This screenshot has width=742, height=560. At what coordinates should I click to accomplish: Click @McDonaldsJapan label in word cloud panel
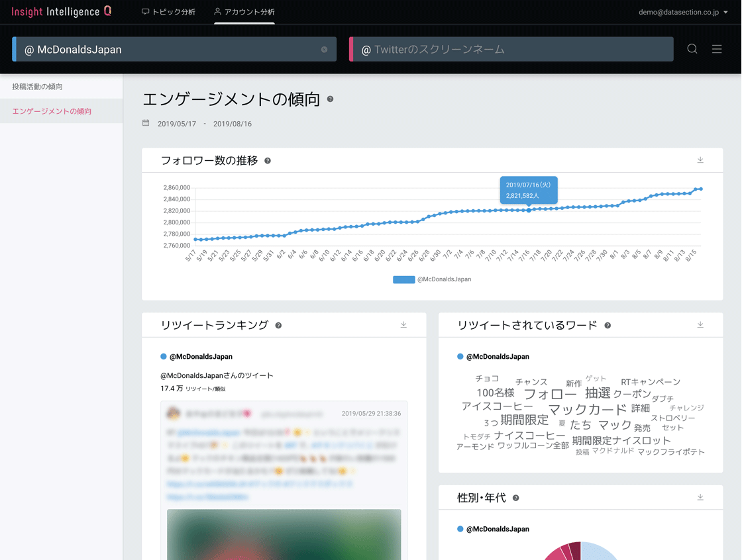(x=498, y=357)
